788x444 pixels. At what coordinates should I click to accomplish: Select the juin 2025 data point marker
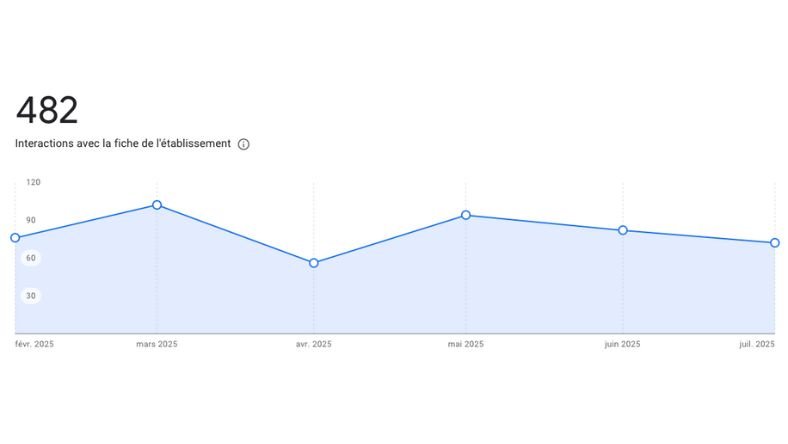(623, 230)
